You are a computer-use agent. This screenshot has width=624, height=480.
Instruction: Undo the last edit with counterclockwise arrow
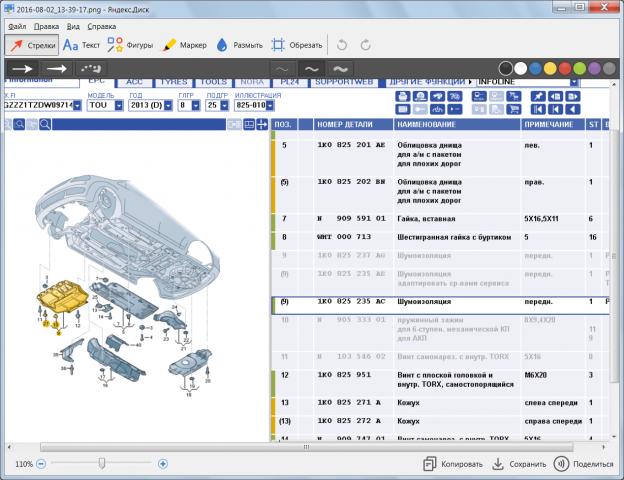[x=341, y=45]
